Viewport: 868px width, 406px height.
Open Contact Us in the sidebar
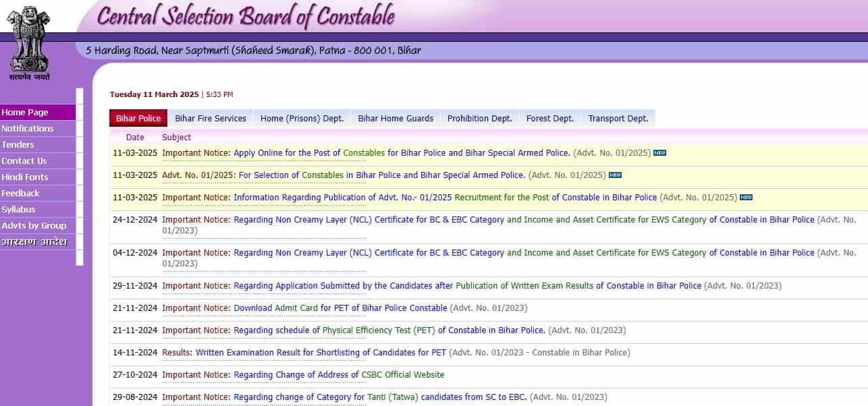pyautogui.click(x=38, y=161)
